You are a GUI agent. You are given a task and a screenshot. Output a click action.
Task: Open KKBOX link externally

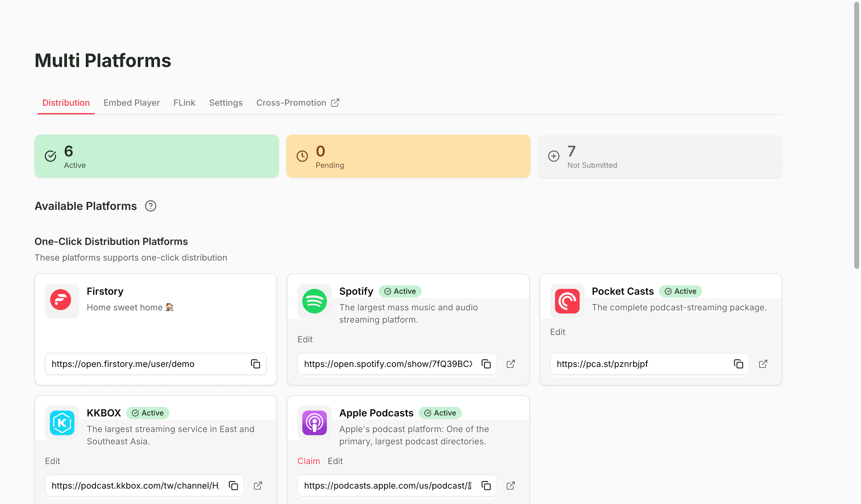pos(258,485)
